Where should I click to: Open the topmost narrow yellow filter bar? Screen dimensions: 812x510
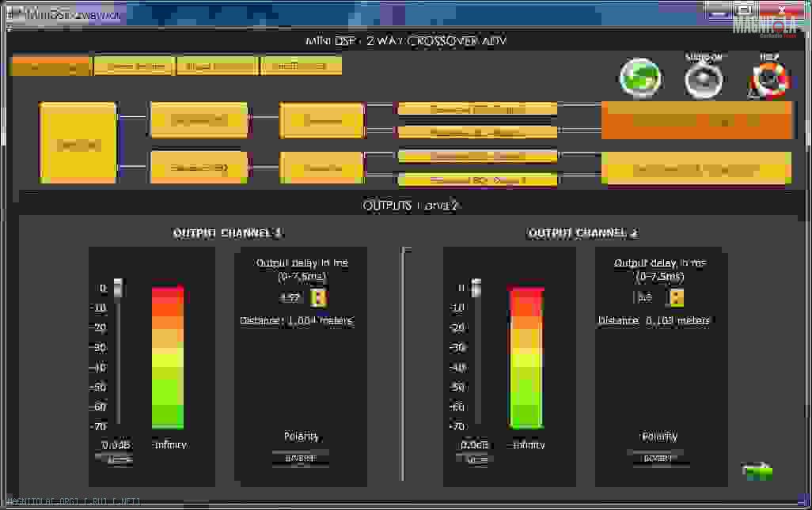477,109
